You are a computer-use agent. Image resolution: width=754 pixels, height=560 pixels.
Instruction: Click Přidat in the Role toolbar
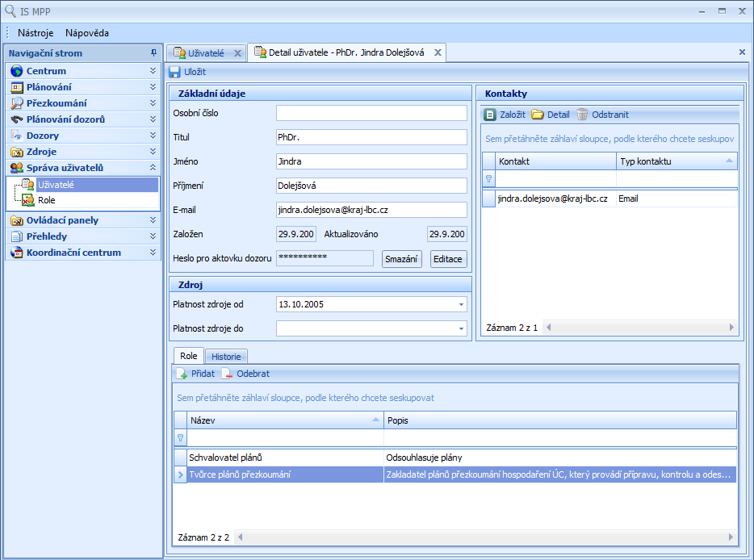pyautogui.click(x=195, y=374)
